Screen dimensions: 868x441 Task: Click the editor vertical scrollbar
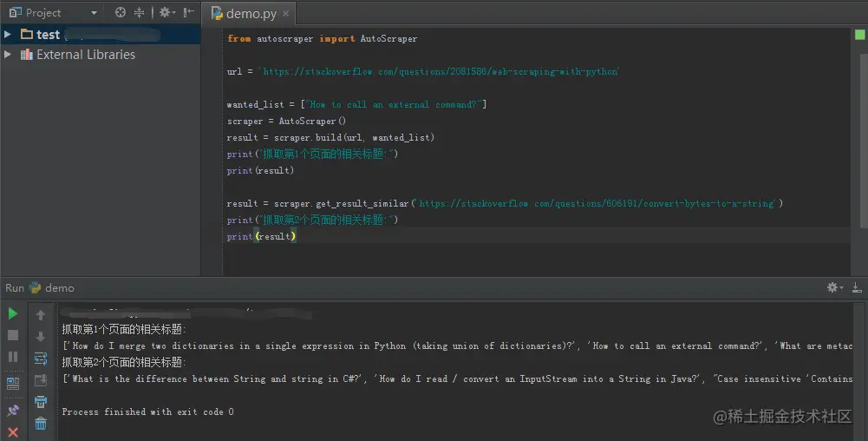[865, 142]
